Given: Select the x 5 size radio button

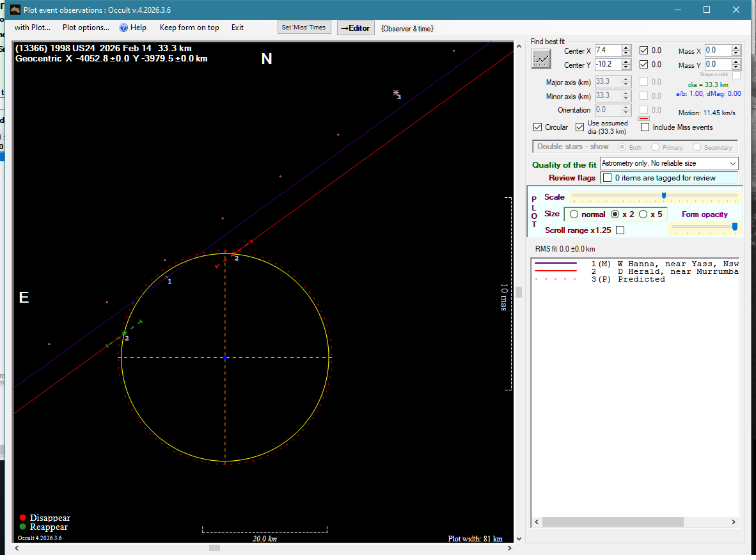Looking at the screenshot, I should [643, 214].
